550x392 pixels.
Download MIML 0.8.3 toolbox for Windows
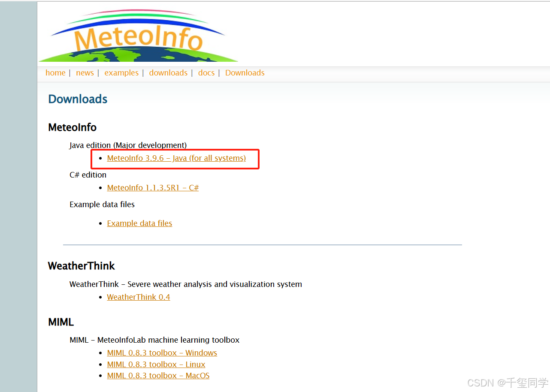tap(162, 353)
